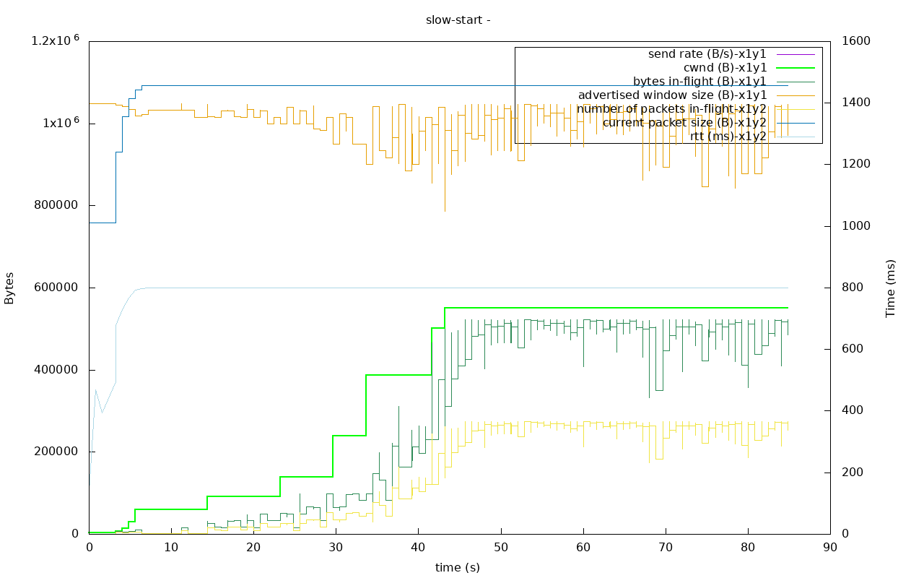924x578 pixels.
Task: Click the 'Time (ms)' right axis label
Action: point(891,288)
